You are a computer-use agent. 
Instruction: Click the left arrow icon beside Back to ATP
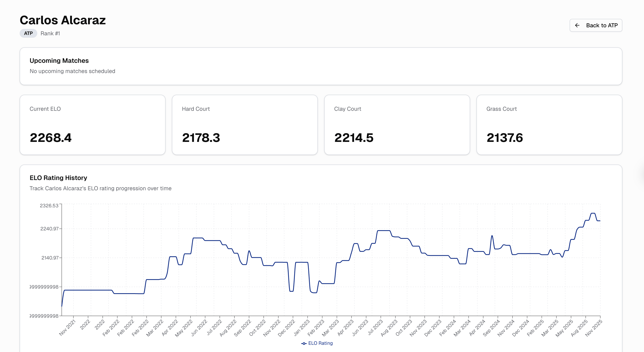click(x=577, y=25)
